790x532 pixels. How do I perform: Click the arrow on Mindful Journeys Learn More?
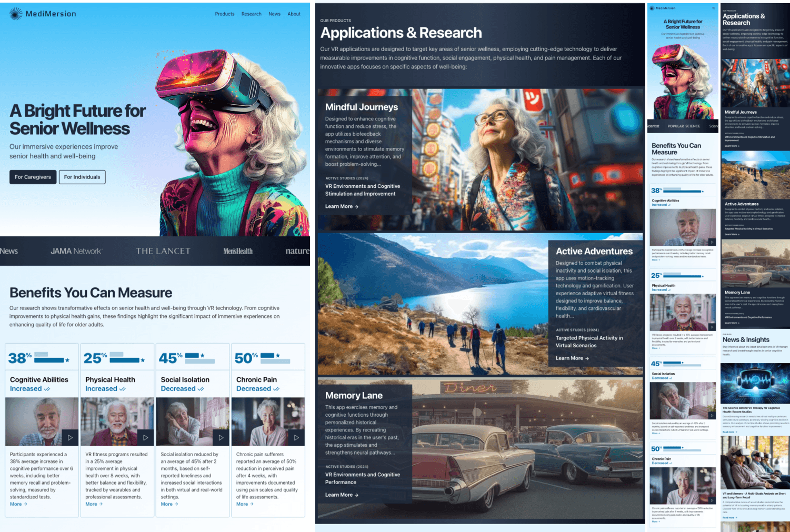coord(357,206)
